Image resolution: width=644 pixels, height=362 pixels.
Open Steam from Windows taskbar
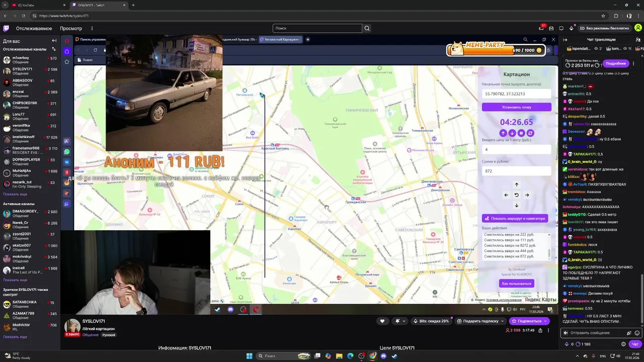tap(394, 356)
